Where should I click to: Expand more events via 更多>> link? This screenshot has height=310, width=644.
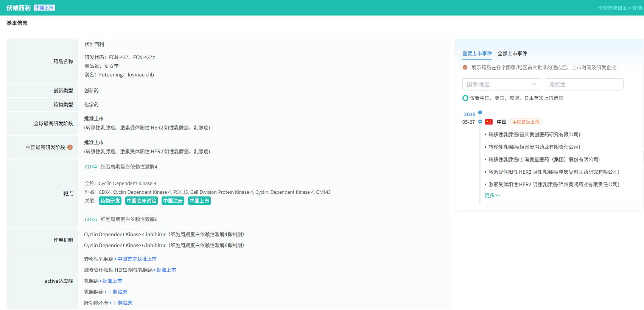(492, 195)
